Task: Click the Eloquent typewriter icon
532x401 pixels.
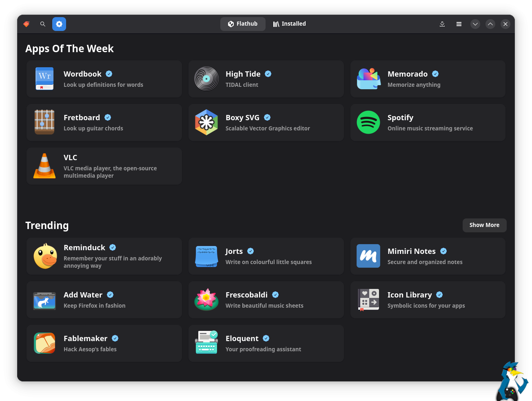Action: tap(206, 342)
